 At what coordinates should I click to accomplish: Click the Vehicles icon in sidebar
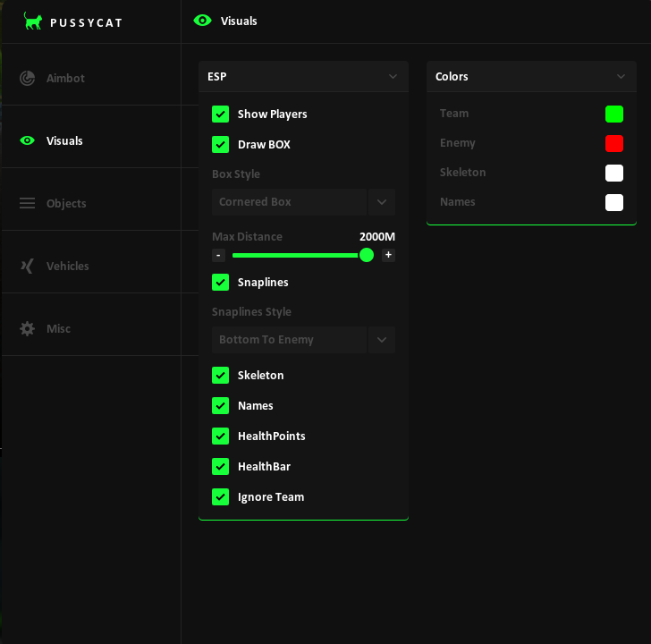pos(28,267)
